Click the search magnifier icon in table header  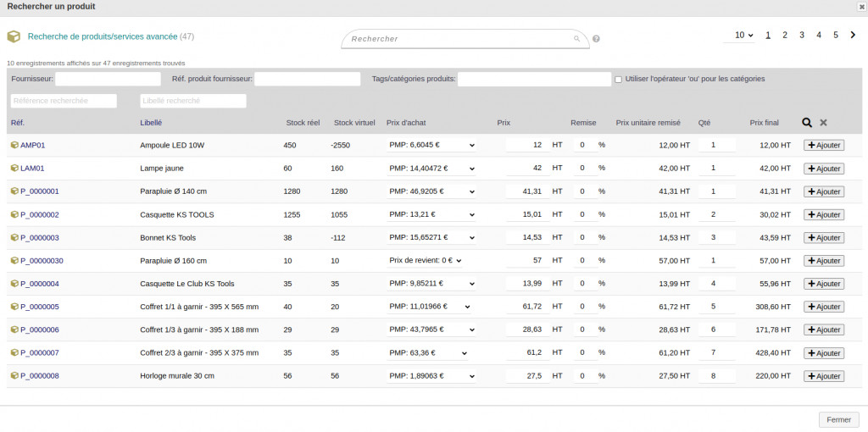pyautogui.click(x=807, y=123)
